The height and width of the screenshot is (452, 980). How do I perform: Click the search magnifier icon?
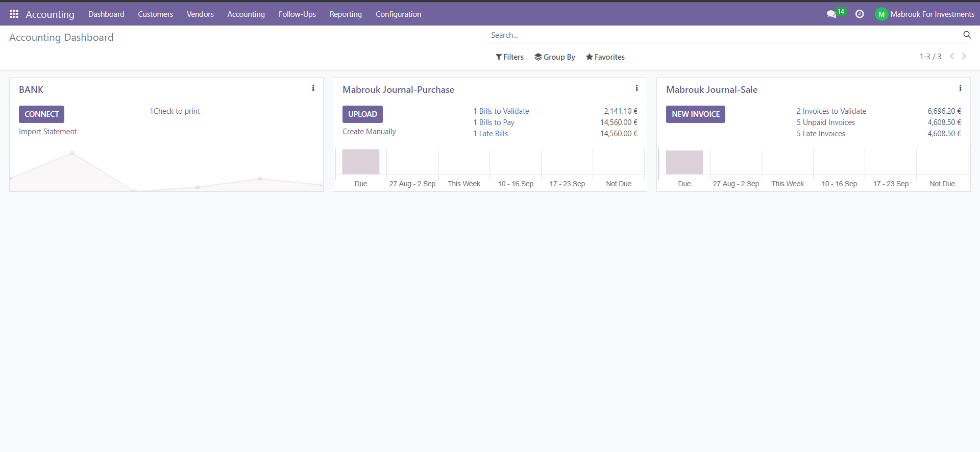967,35
